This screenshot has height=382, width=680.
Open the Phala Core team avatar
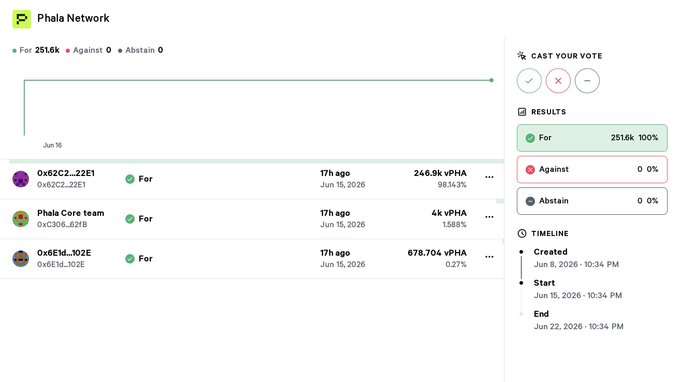click(x=20, y=219)
